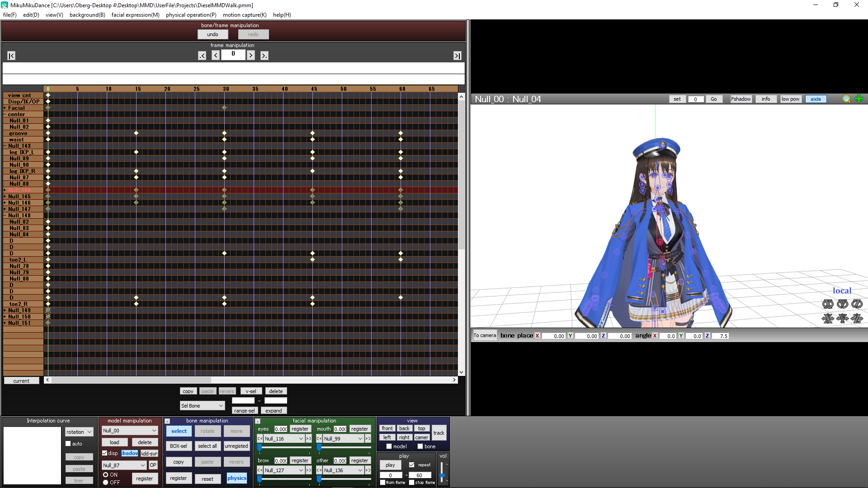Click the X-axis rotation icon

click(828, 304)
